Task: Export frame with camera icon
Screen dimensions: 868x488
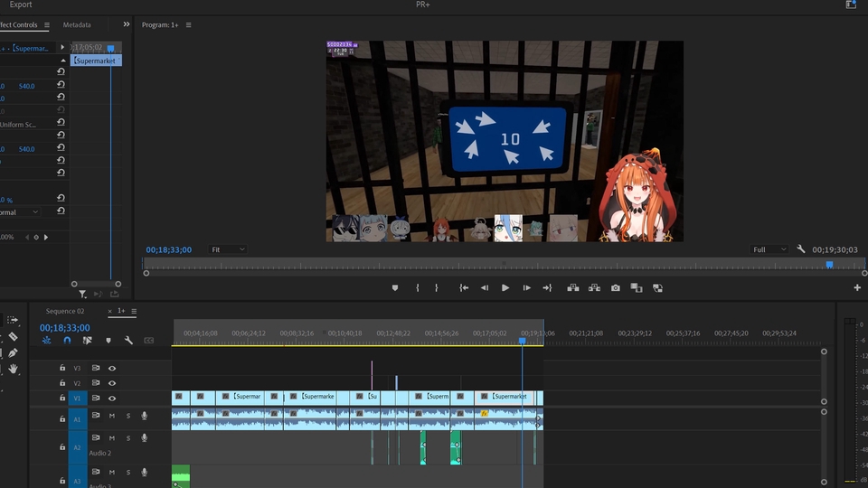Action: (x=616, y=287)
